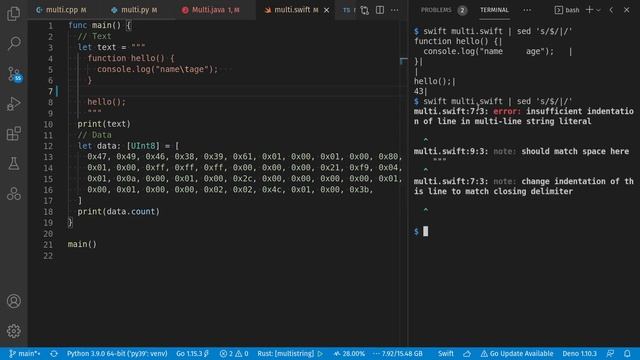Open the Accounts menu

13,301
